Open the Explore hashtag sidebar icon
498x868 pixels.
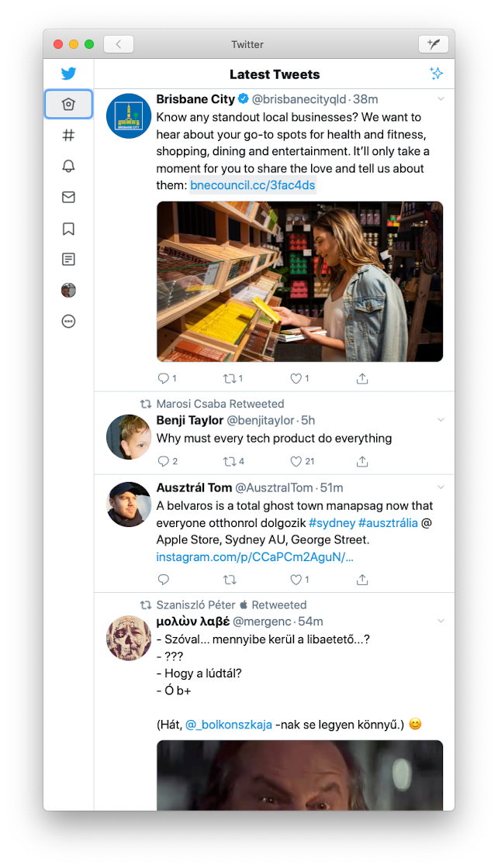tap(68, 135)
